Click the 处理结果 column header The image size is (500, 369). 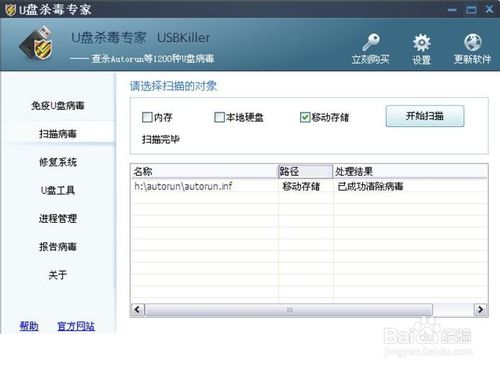411,171
